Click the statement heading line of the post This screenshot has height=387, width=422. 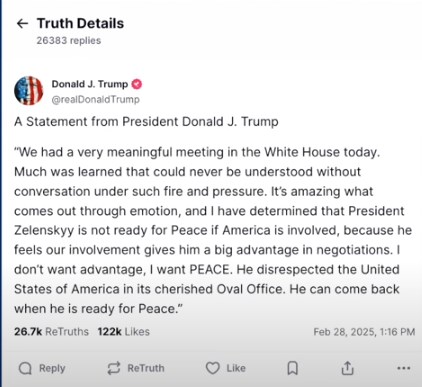146,122
